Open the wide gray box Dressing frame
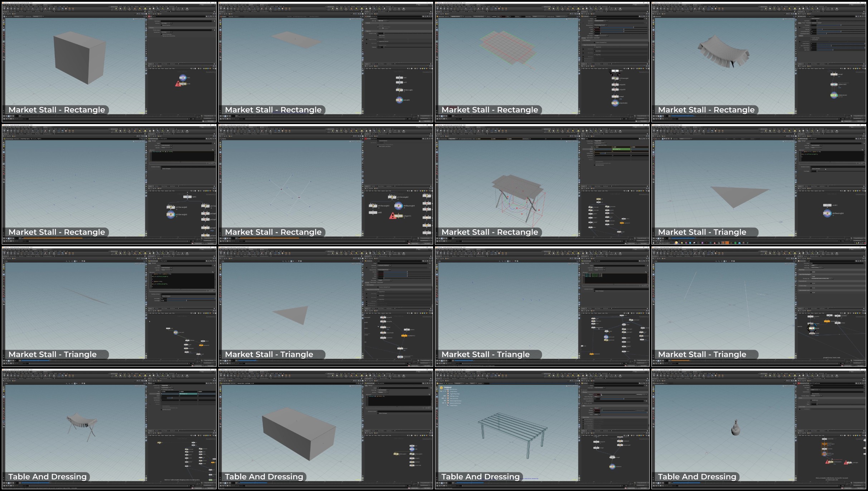The height and width of the screenshot is (491, 868). point(326,429)
